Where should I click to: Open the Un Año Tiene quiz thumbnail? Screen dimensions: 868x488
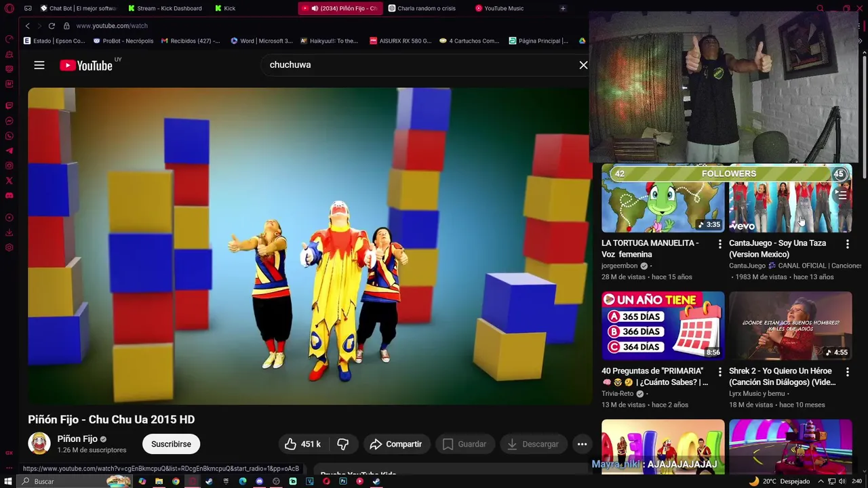tap(663, 326)
